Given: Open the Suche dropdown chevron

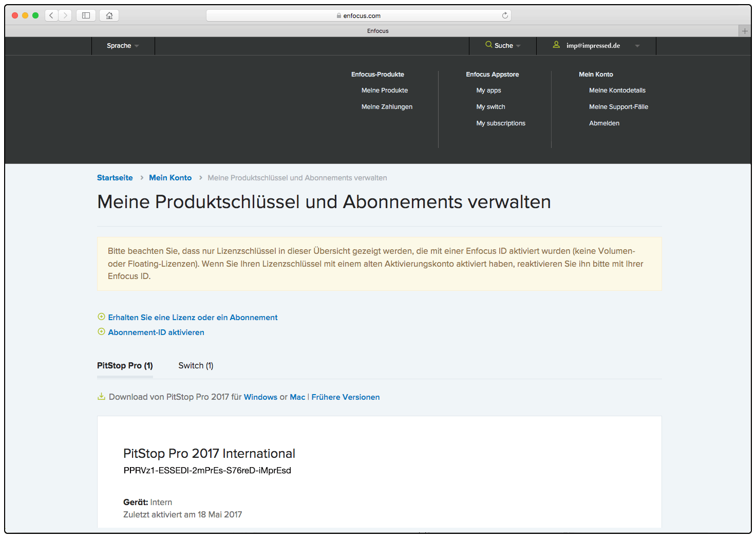Looking at the screenshot, I should point(518,46).
